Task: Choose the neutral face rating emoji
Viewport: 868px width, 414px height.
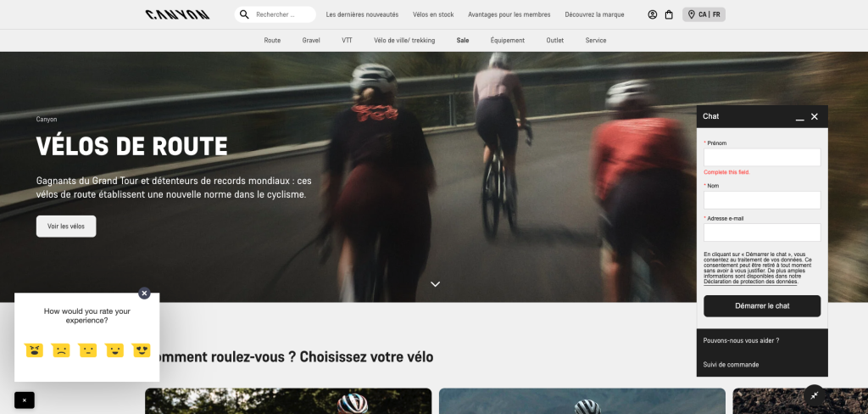Action: tap(87, 350)
